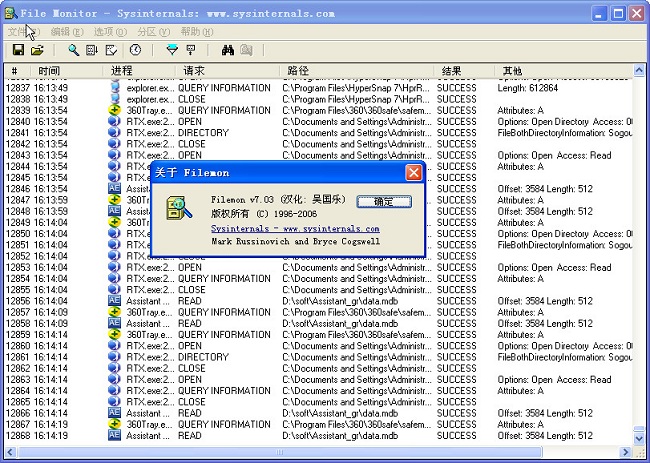Click the 路径 column header
Viewport: 650px width, 463px height.
(298, 71)
